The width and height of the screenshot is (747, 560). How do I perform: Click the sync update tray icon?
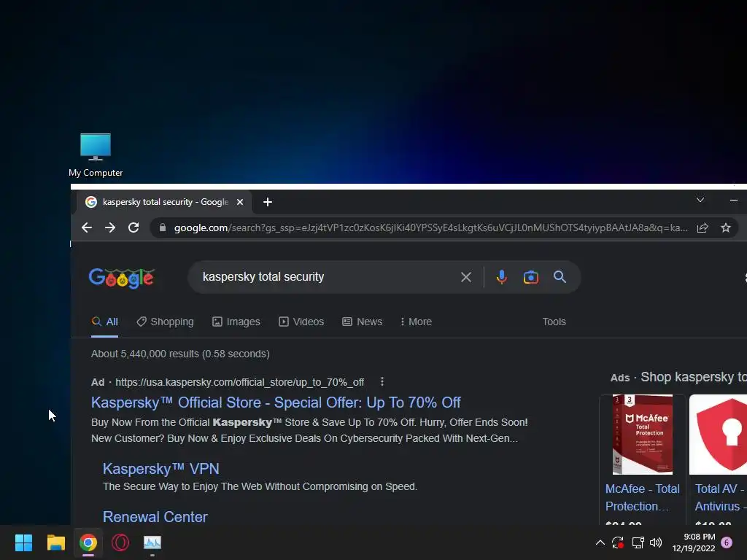click(618, 542)
